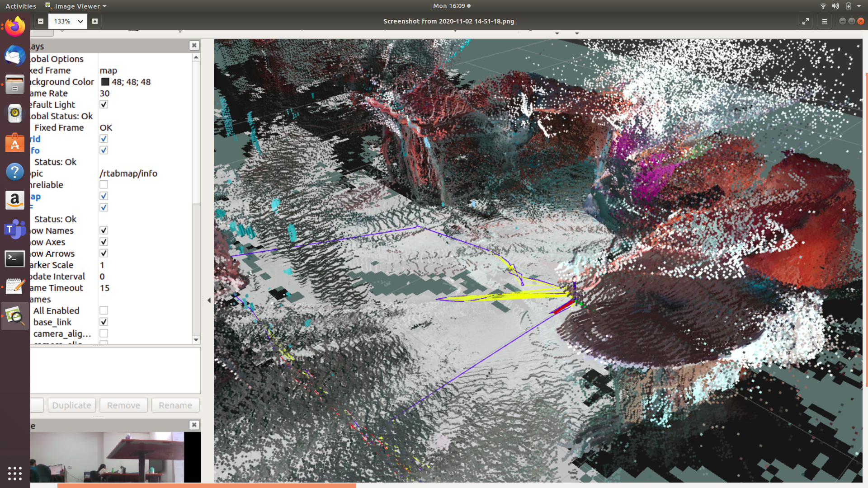Zoom out with the minus button
The width and height of the screenshot is (868, 488).
(41, 21)
